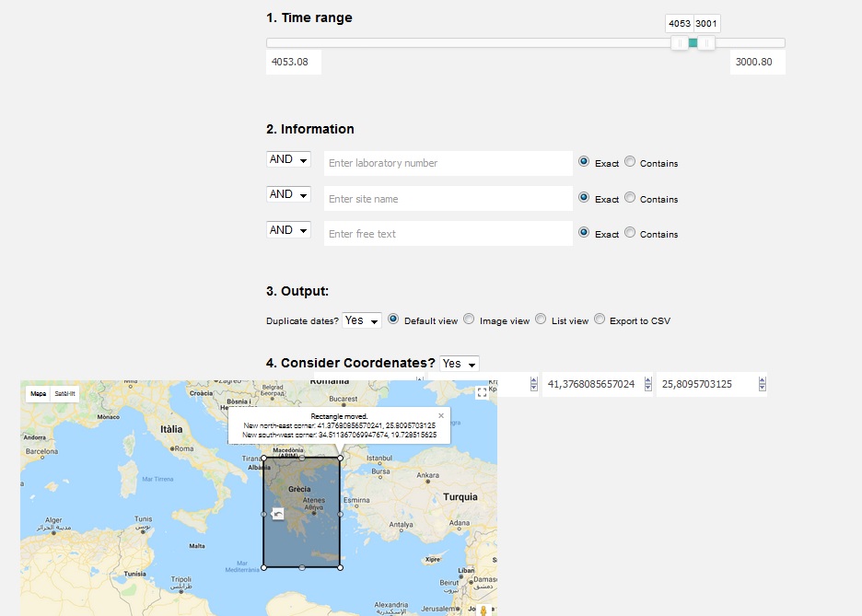Screen dimensions: 862x616
Task: Click the Turquia label on the map
Action: point(460,496)
